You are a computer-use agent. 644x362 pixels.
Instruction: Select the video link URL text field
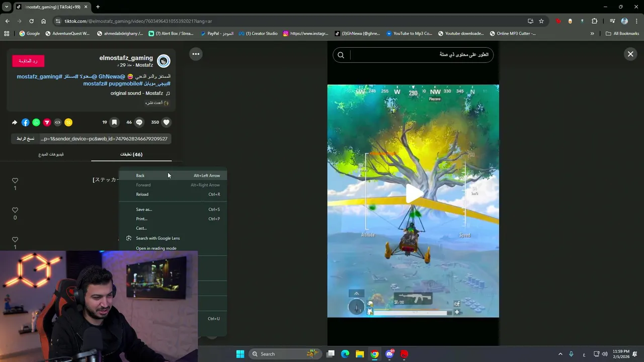coord(104,138)
